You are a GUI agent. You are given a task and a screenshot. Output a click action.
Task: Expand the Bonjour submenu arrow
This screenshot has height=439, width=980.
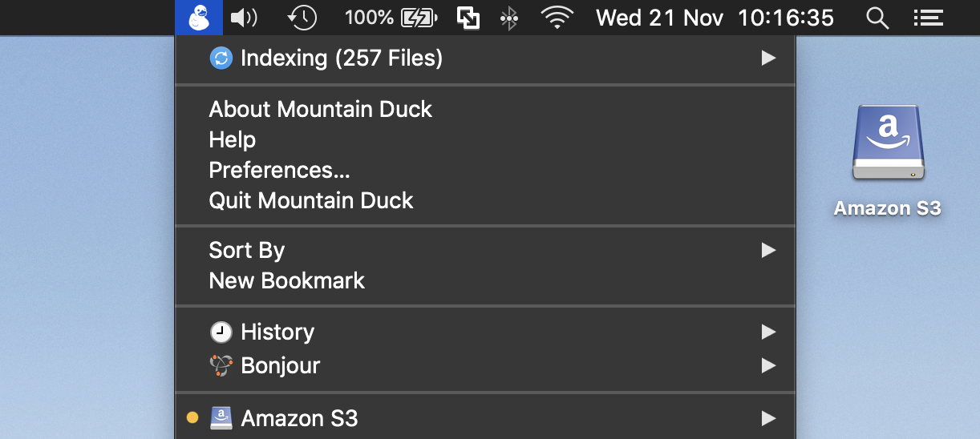point(768,365)
